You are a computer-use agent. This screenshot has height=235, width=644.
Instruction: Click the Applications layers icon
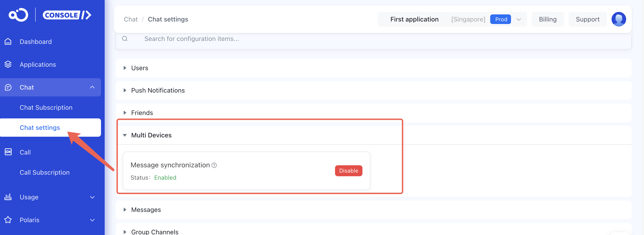pyautogui.click(x=8, y=64)
